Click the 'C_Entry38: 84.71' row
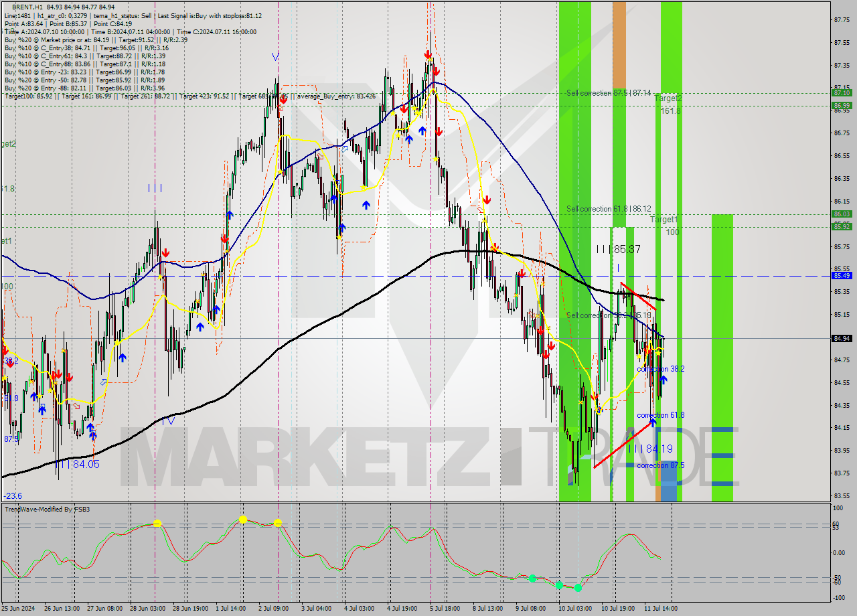The width and height of the screenshot is (857, 616). click(x=86, y=48)
